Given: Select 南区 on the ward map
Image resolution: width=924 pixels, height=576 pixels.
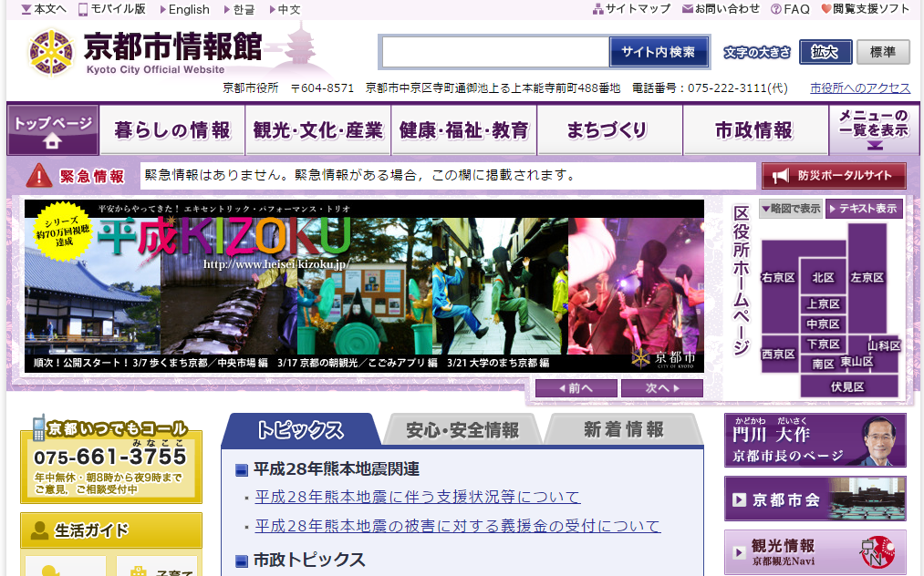Looking at the screenshot, I should [823, 364].
